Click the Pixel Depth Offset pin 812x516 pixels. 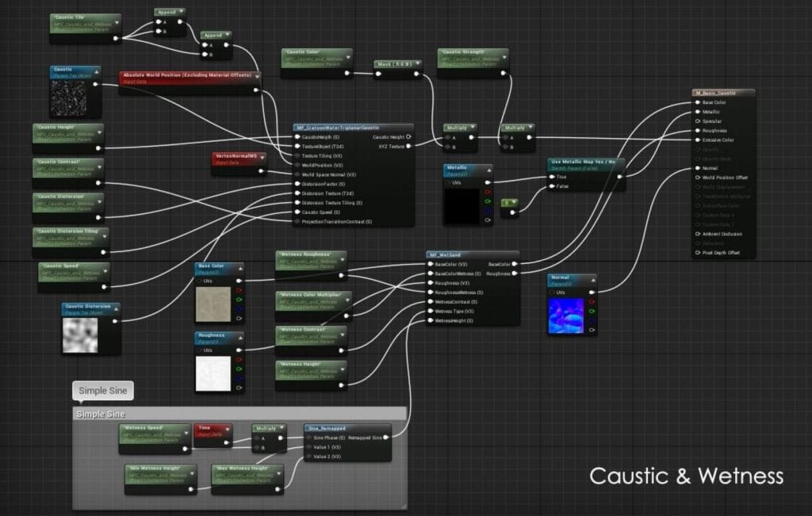click(698, 253)
